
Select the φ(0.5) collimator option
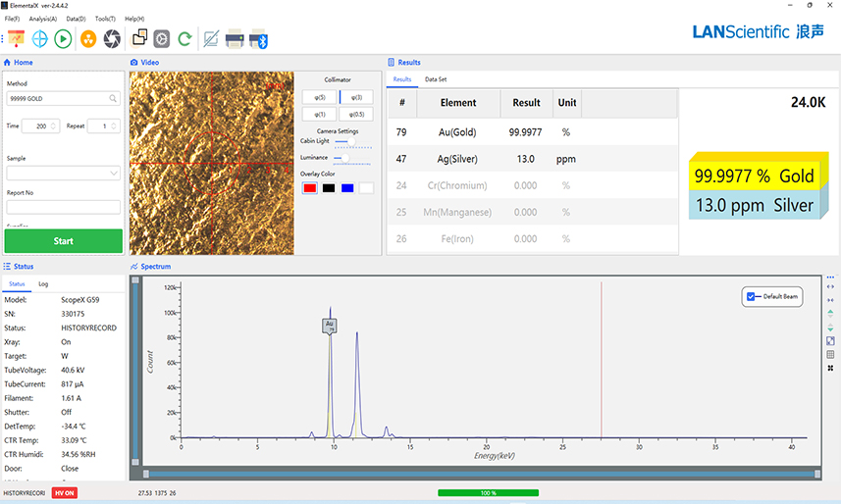point(356,115)
